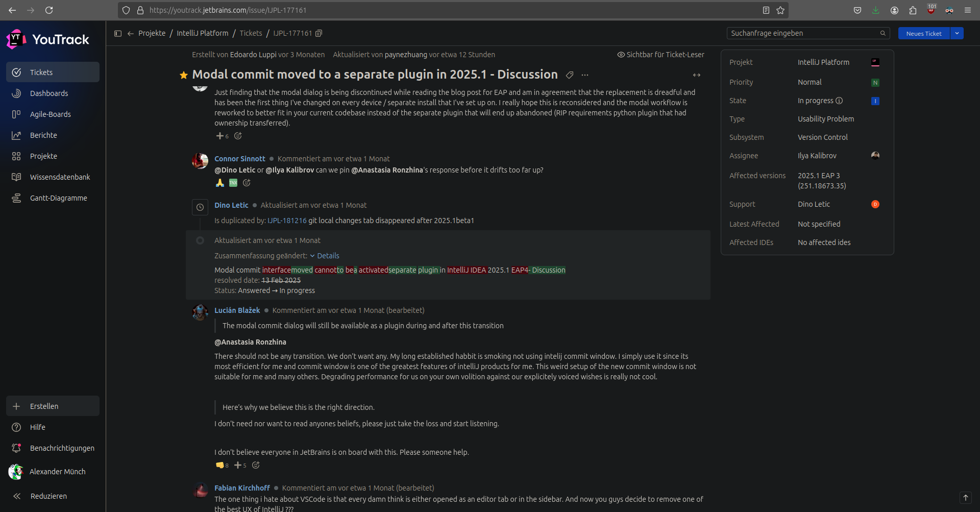The image size is (980, 512).
Task: Click the tag icon next to title
Action: [x=570, y=75]
